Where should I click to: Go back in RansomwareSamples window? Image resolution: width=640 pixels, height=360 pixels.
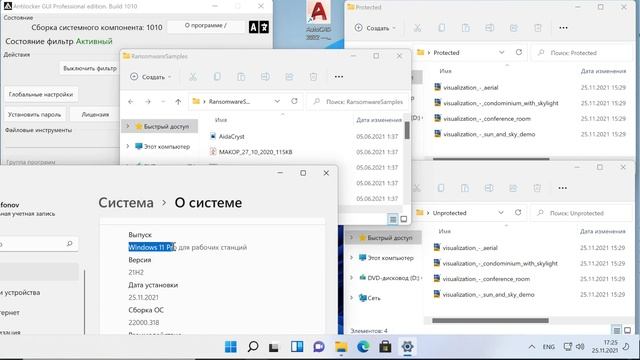tap(131, 102)
